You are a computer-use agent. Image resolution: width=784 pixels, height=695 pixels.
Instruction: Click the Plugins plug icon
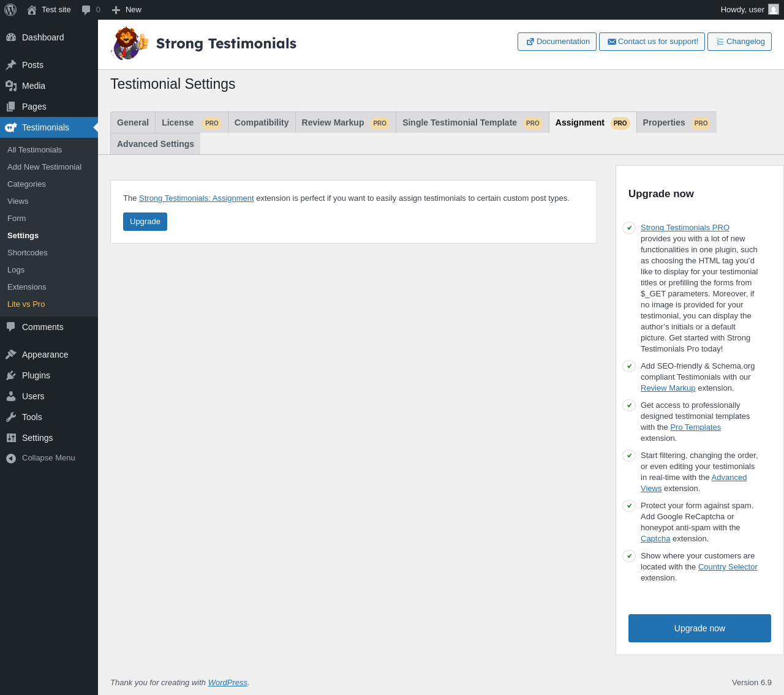pos(11,375)
